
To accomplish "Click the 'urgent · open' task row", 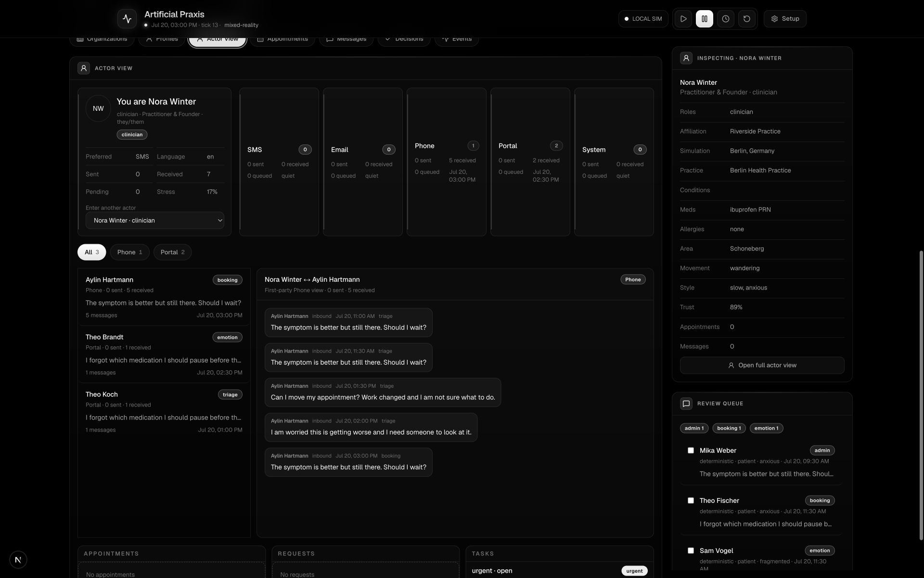I will pyautogui.click(x=560, y=571).
